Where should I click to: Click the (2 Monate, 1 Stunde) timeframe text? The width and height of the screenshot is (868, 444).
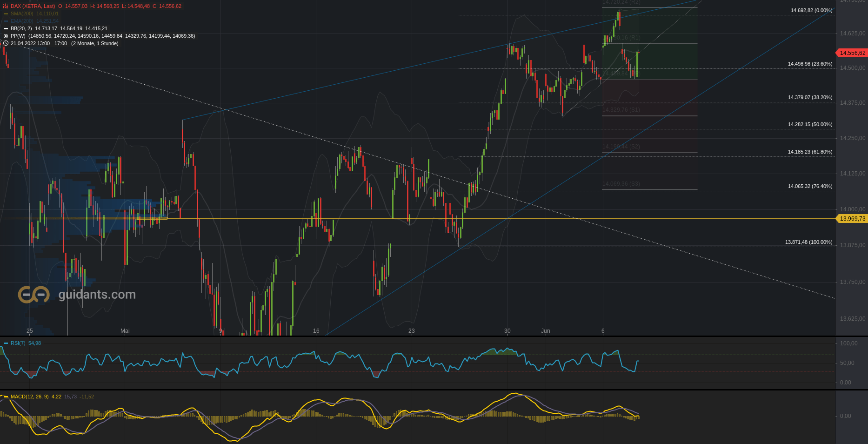click(95, 43)
